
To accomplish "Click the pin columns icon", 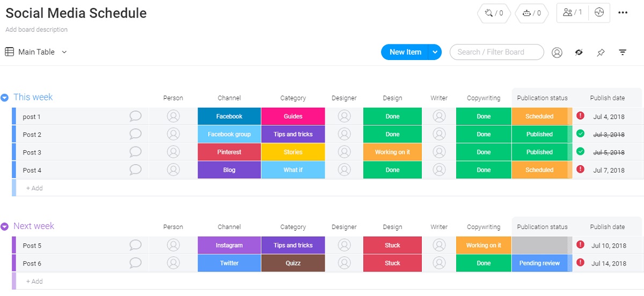I will pos(601,53).
